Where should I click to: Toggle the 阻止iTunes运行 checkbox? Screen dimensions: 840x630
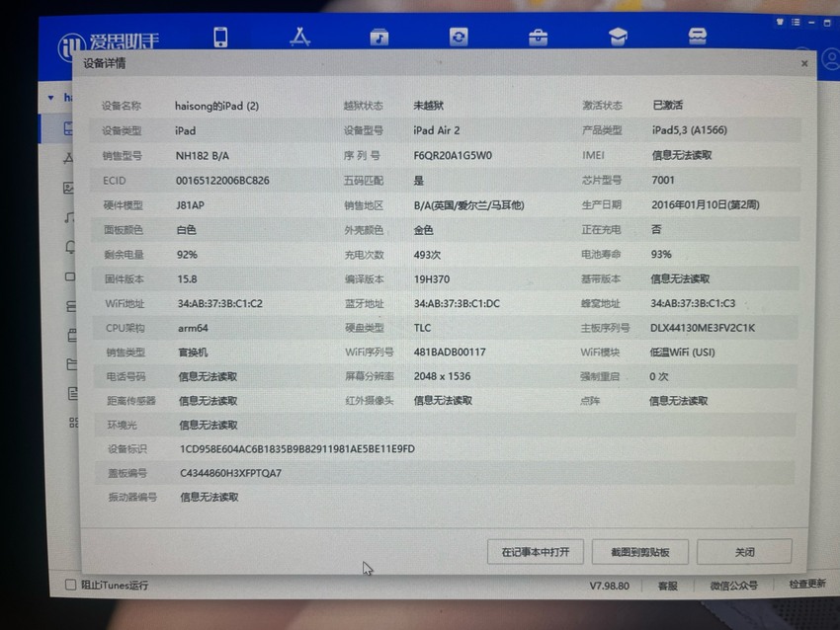pyautogui.click(x=71, y=585)
